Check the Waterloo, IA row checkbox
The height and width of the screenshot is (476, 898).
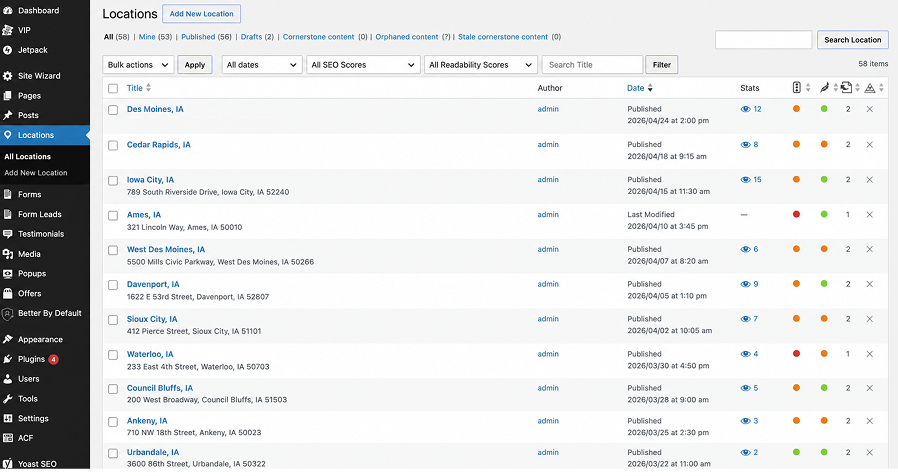(113, 355)
